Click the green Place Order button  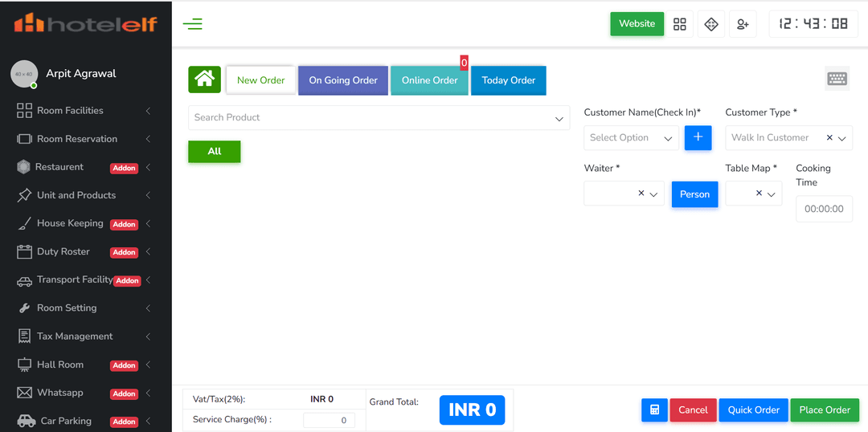825,410
